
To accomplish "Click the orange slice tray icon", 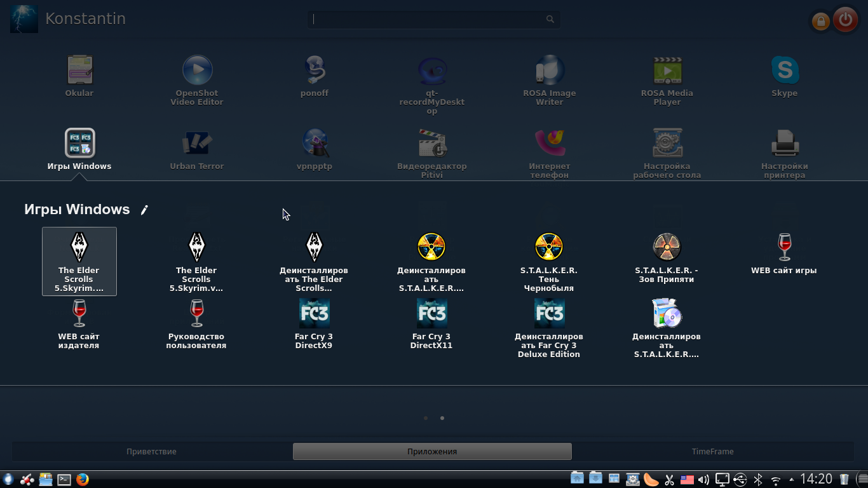I will tap(651, 479).
